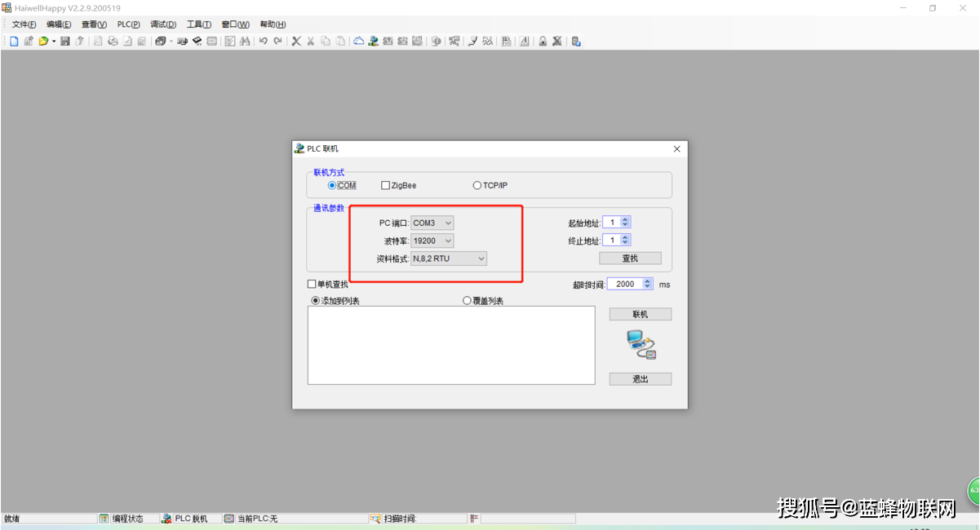Click the empty PLC results list box

451,345
